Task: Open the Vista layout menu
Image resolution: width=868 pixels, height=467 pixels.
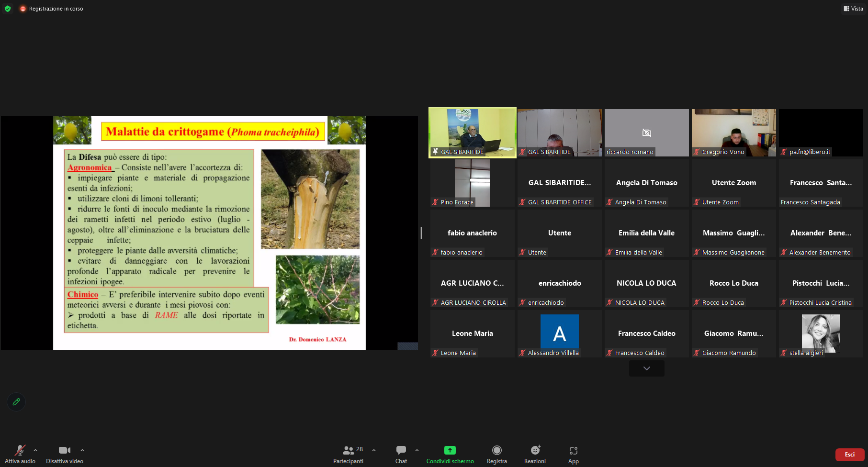Action: click(x=854, y=9)
